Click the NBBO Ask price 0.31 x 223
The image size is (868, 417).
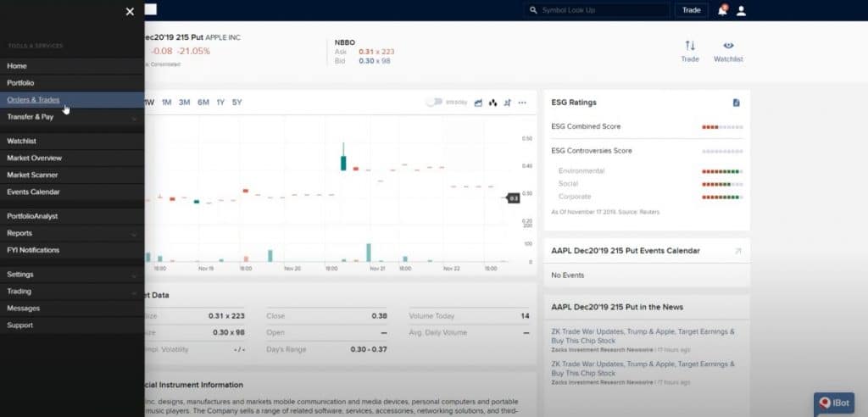(376, 52)
